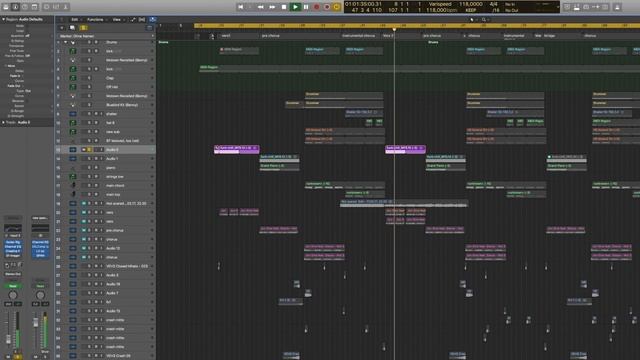Click the shaker audio track icon
The width and height of the screenshot is (640, 360).
click(x=73, y=114)
